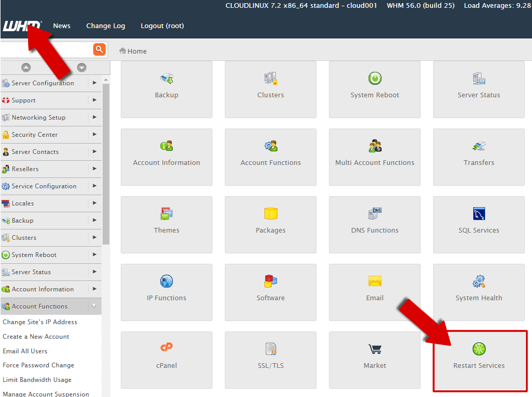Expand the Service Configuration sidebar arrow
532x397 pixels.
(94, 186)
